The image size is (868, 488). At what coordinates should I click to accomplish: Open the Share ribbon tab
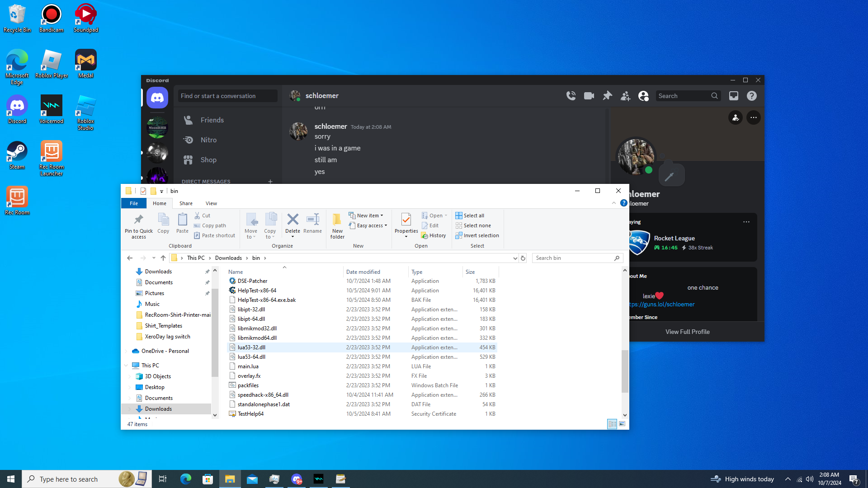(186, 203)
